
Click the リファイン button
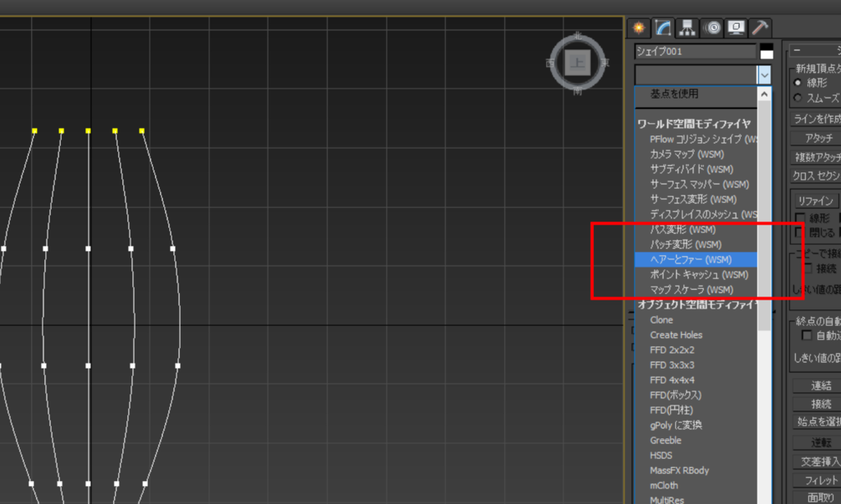pyautogui.click(x=816, y=200)
